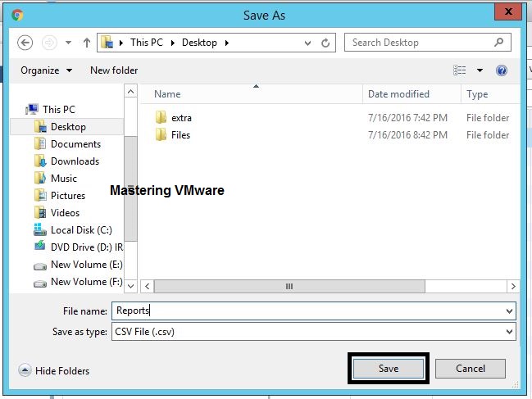Click the Documents folder icon
532x399 pixels.
point(40,143)
